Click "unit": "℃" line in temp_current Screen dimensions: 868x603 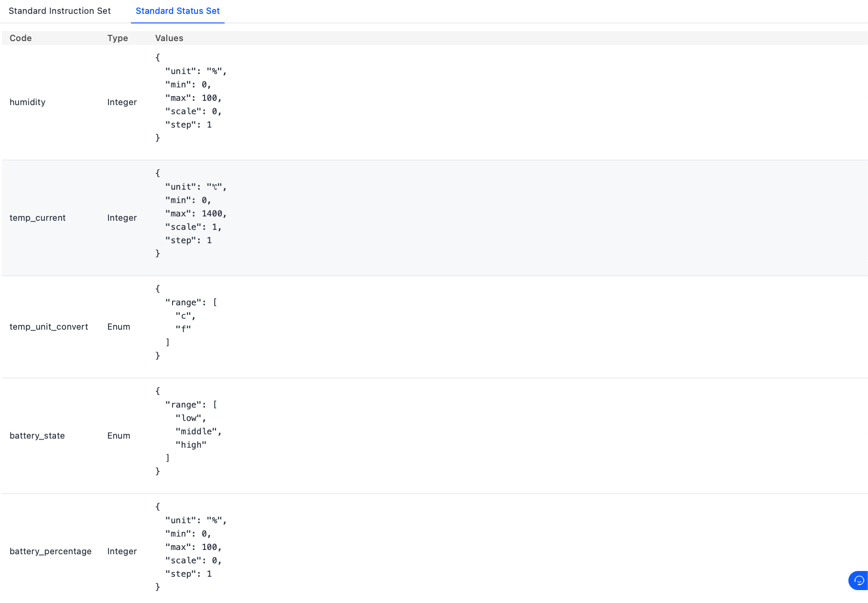(196, 187)
